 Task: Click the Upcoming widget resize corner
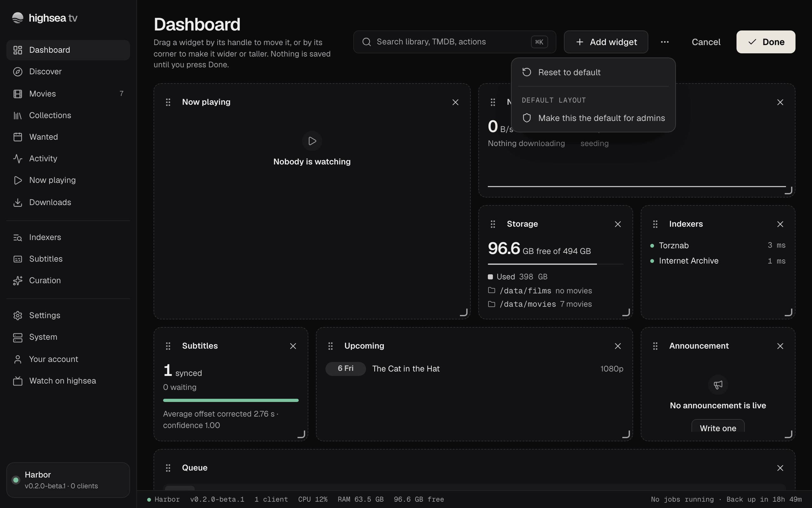(x=626, y=434)
